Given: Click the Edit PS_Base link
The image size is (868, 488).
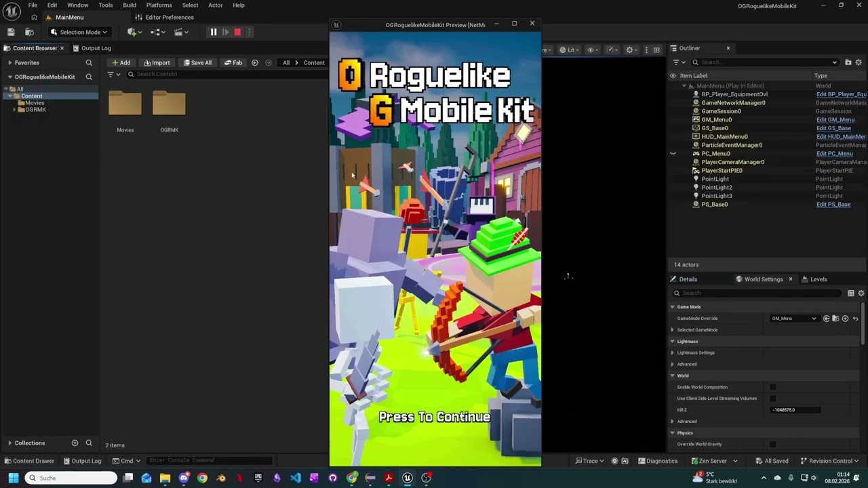Looking at the screenshot, I should point(833,204).
